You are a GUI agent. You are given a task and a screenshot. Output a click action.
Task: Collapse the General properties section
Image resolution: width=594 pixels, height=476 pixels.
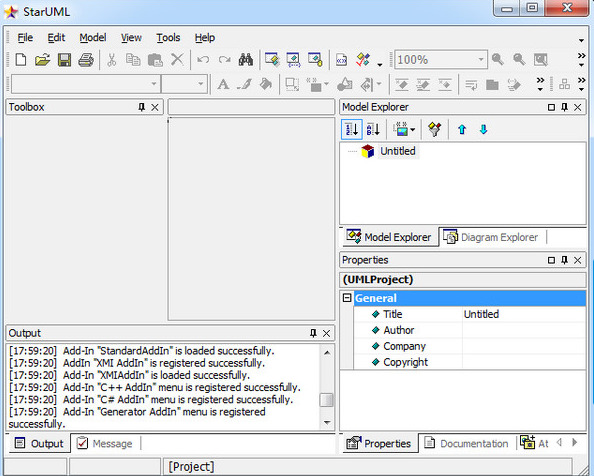point(347,298)
